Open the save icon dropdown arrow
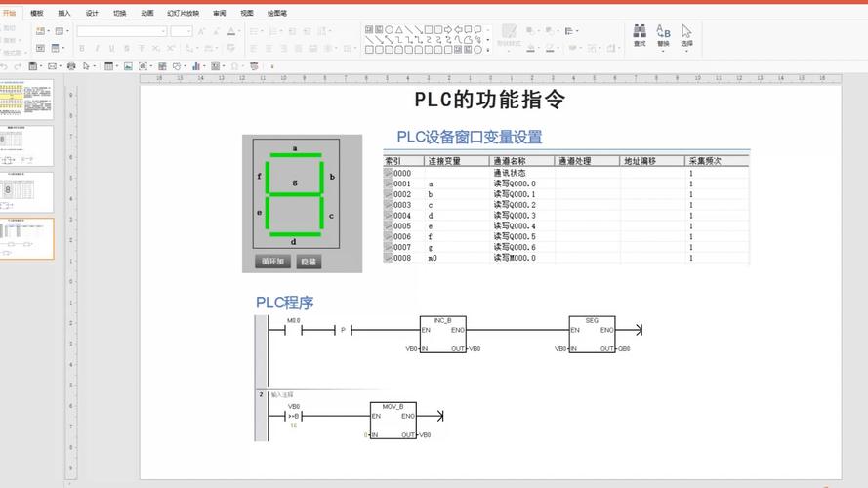Image resolution: width=868 pixels, height=488 pixels. 41,66
